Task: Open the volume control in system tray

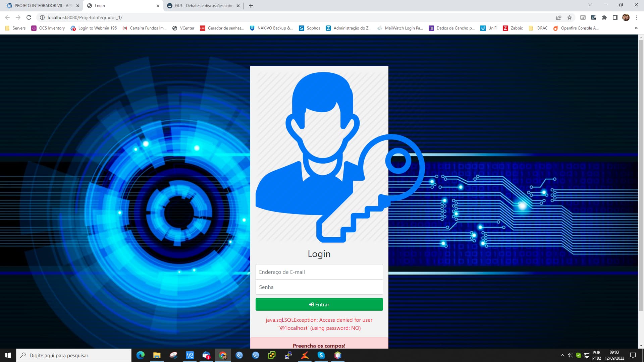Action: coord(570,355)
